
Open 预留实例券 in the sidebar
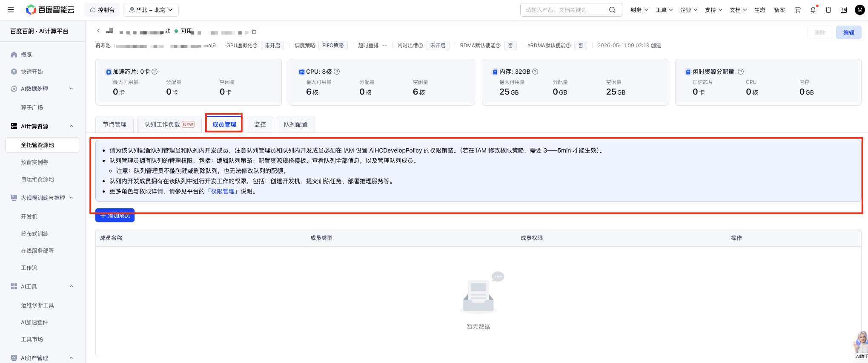[x=34, y=162]
